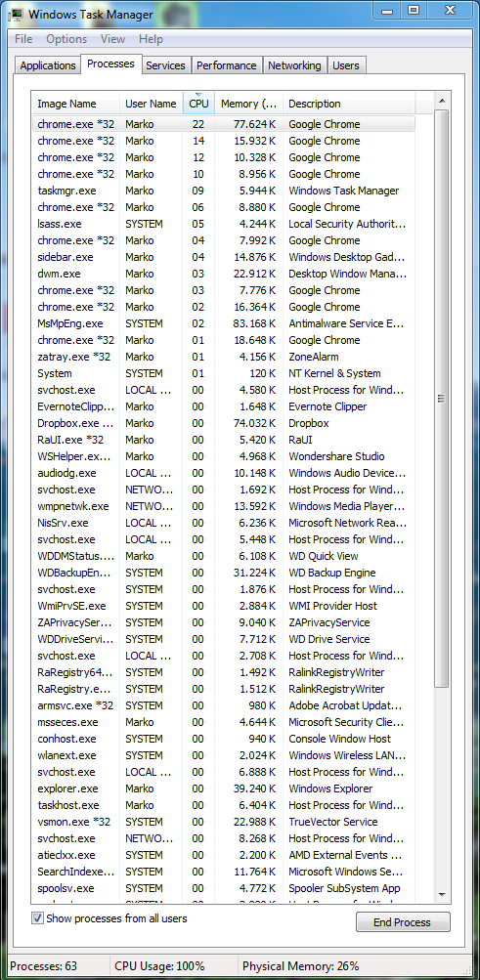The height and width of the screenshot is (980, 480).
Task: Select the WSHelper process row
Action: pos(223,456)
